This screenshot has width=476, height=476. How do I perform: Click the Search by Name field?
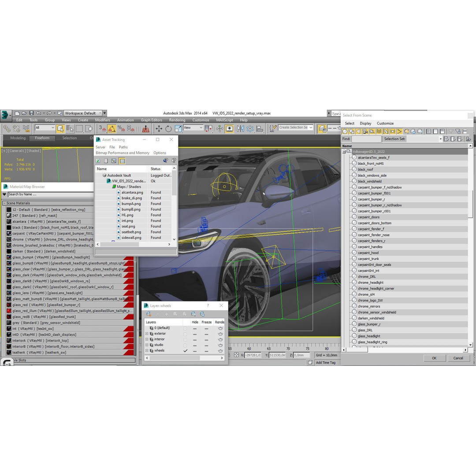coord(50,194)
